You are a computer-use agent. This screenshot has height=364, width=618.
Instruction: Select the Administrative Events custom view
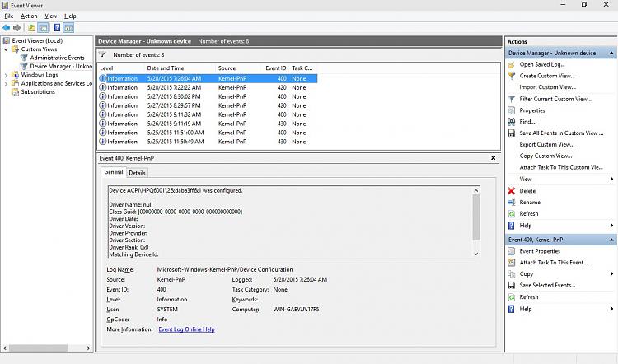(x=57, y=58)
